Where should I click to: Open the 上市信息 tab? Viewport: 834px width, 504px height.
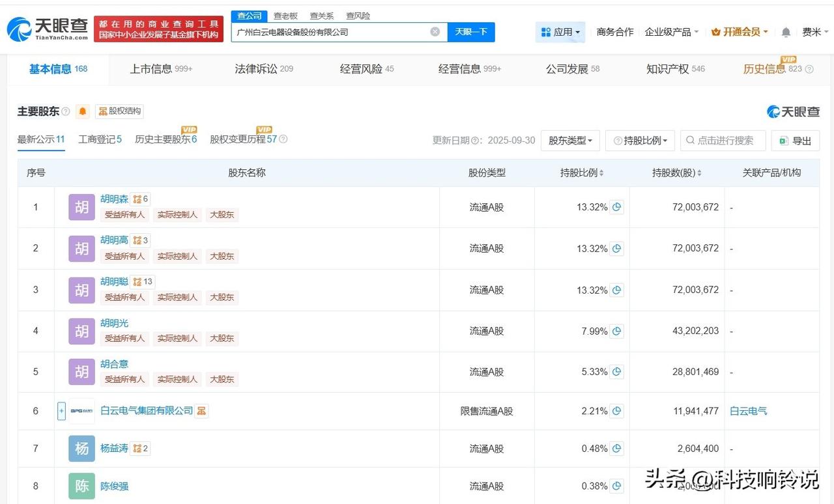click(161, 69)
